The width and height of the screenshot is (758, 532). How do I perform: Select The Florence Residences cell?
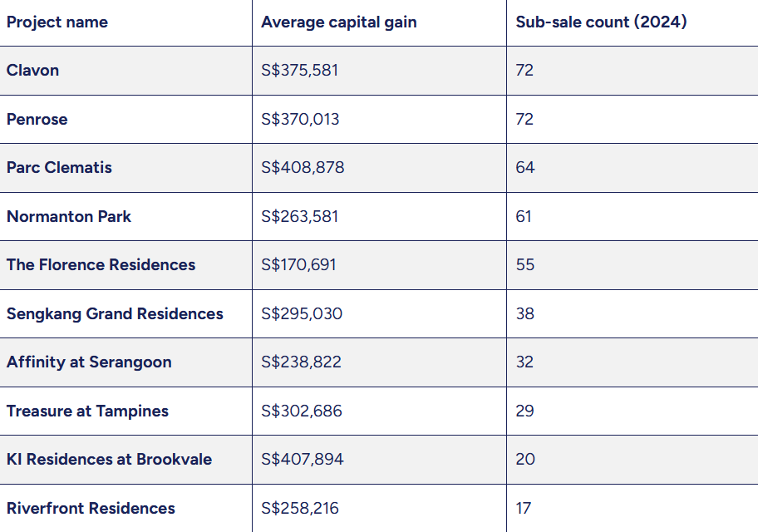click(101, 265)
